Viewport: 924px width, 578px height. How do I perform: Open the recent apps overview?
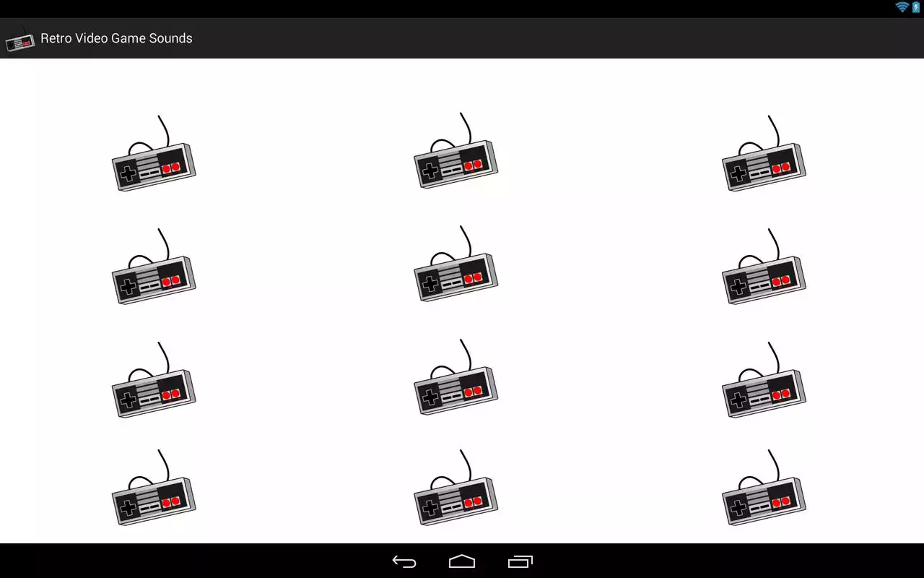(x=520, y=561)
